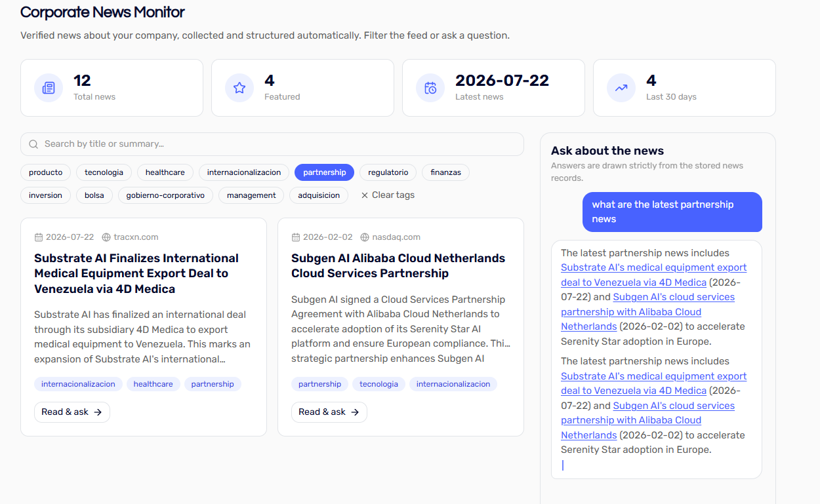820x504 pixels.
Task: Click user message about latest partnership news
Action: click(x=672, y=212)
